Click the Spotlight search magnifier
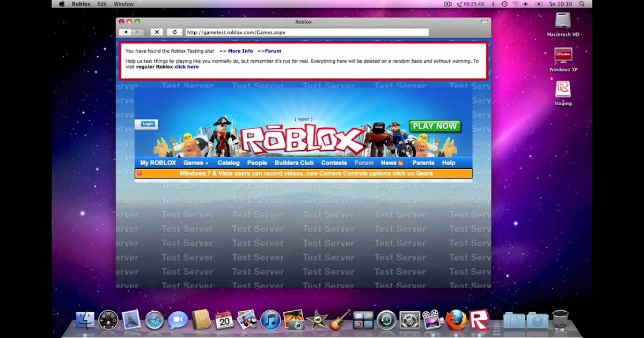Screen dimensions: 644x338 [x=582, y=4]
